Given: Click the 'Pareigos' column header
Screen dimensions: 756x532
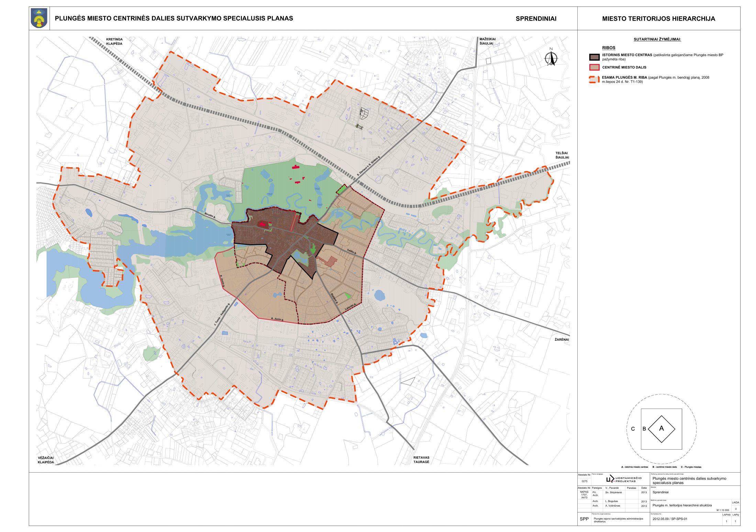Looking at the screenshot, I should click(x=597, y=488).
